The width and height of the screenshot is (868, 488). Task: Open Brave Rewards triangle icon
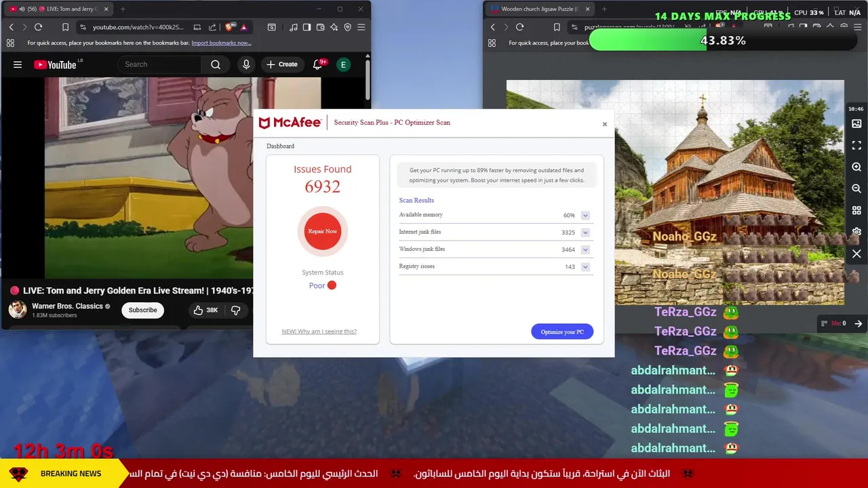[x=243, y=27]
